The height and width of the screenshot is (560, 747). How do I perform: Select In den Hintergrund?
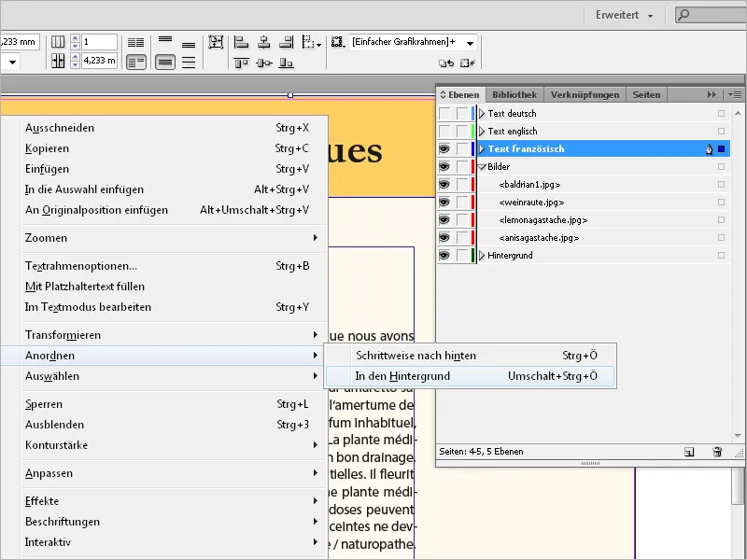point(471,376)
